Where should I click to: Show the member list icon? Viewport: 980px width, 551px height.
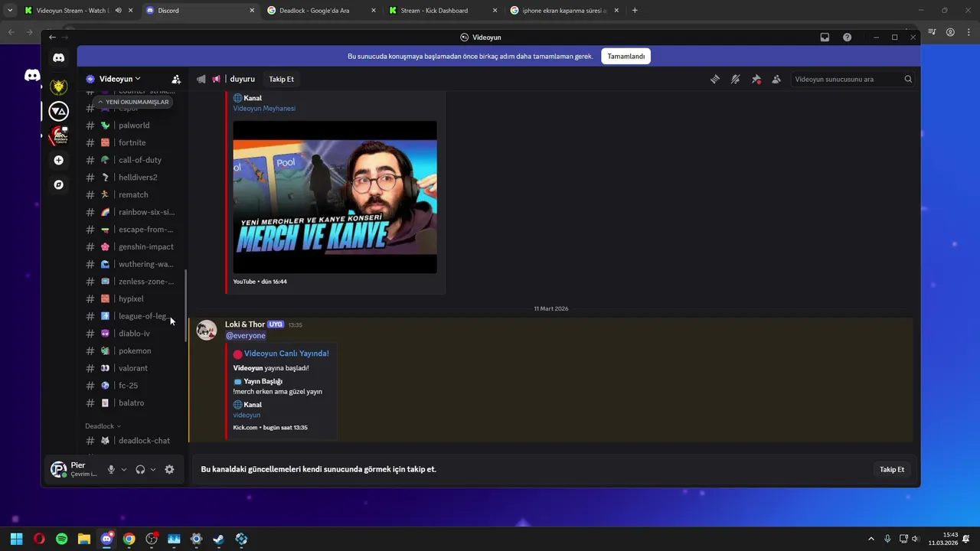pyautogui.click(x=776, y=79)
